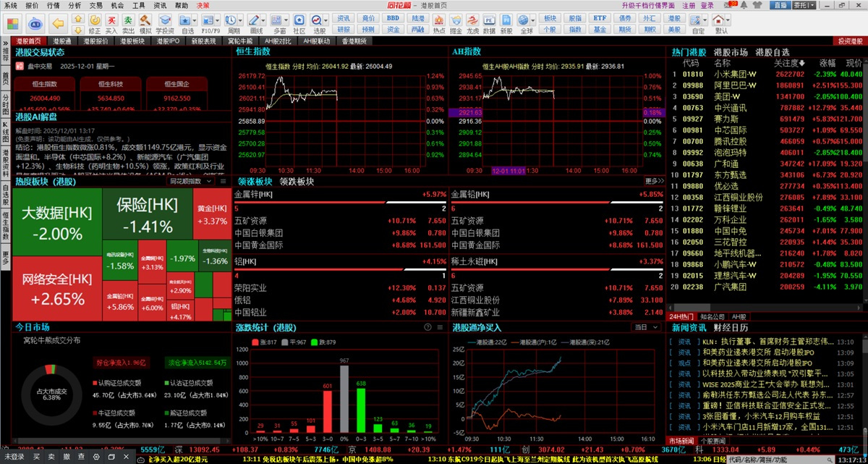Viewport: 868px width, 464px height.
Task: Click the 卖出 sell icon
Action: coord(128,24)
